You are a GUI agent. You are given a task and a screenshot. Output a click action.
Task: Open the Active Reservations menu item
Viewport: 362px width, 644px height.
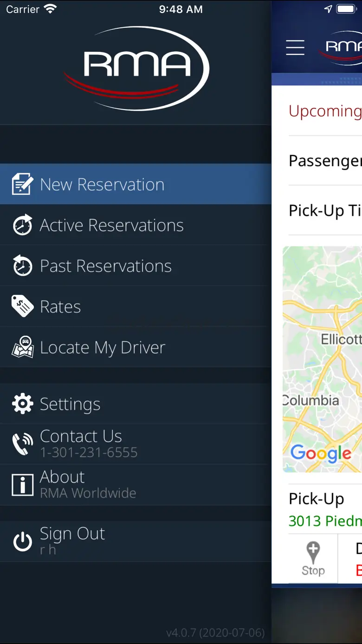pos(111,225)
